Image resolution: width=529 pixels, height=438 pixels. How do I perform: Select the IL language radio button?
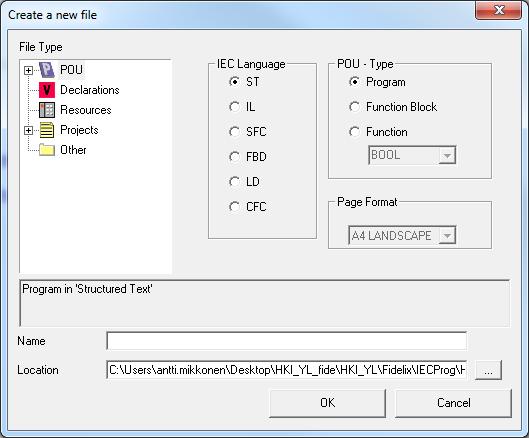[234, 107]
